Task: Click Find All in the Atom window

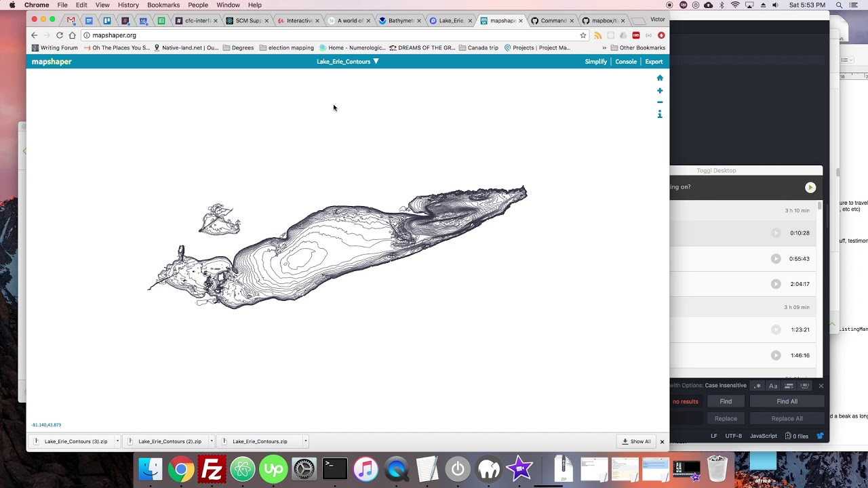Action: (787, 401)
